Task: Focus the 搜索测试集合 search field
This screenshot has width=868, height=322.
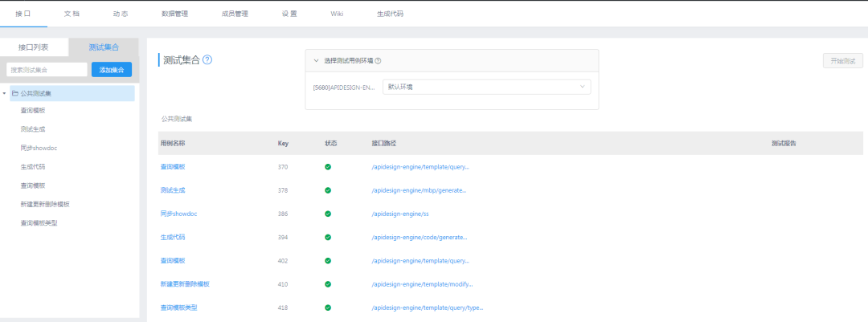Action: coord(47,70)
